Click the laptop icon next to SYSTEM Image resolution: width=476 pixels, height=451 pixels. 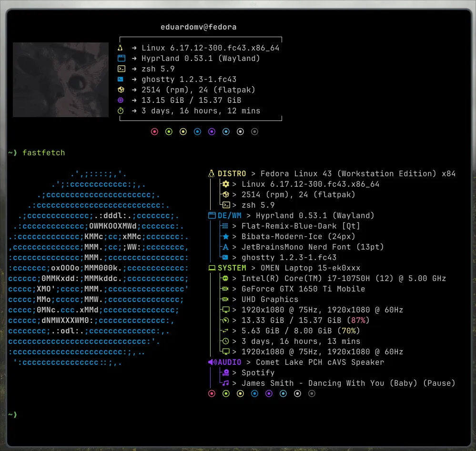click(x=212, y=268)
